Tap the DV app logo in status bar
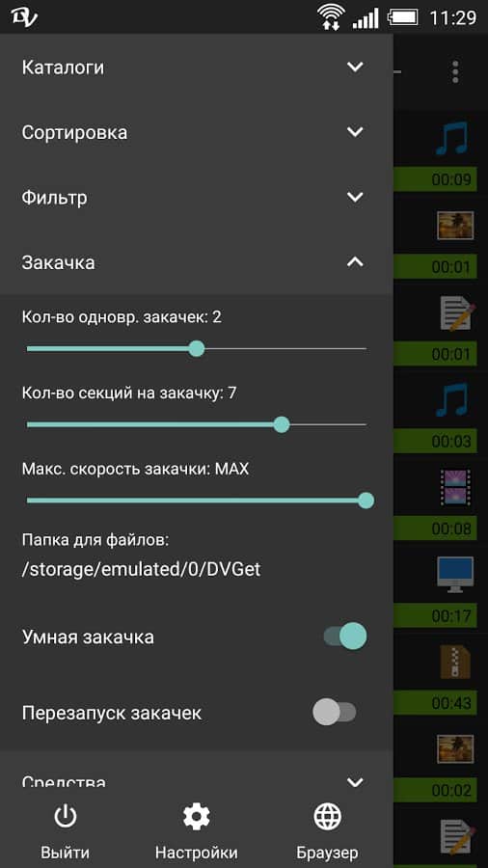This screenshot has height=868, width=488. coord(24,16)
